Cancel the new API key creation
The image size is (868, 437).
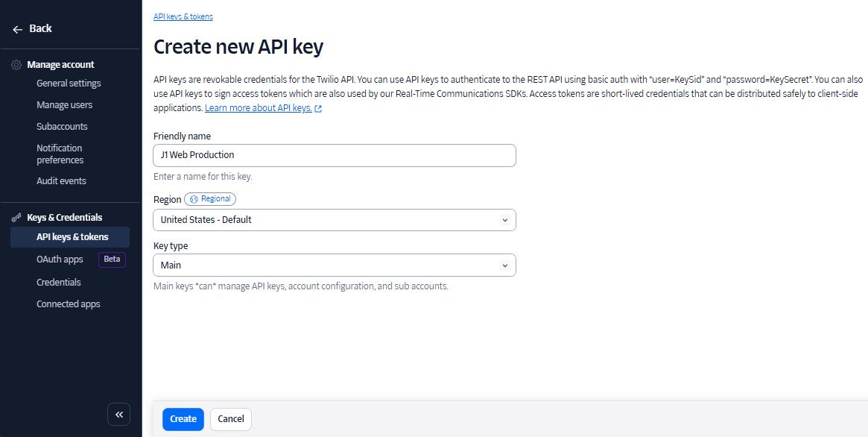point(230,419)
